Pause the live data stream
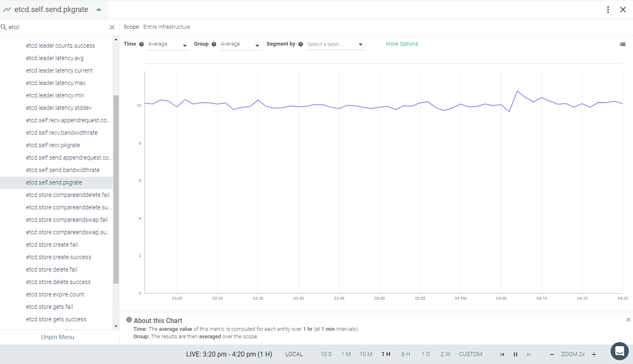This screenshot has height=364, width=633. [516, 354]
